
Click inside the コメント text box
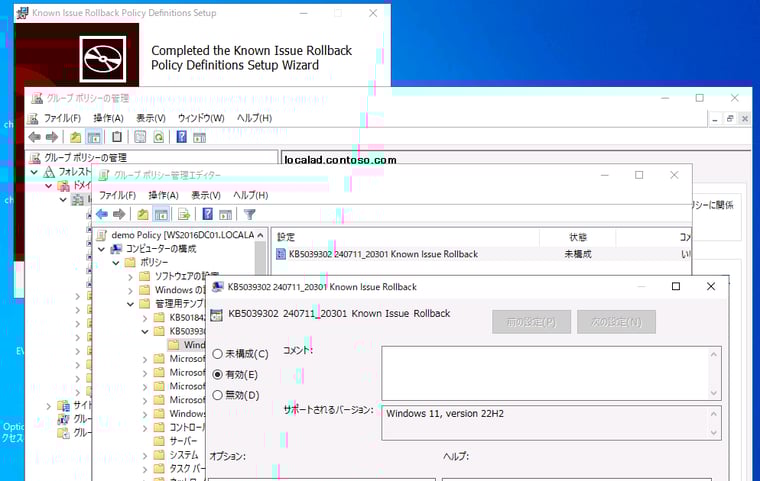(545, 373)
